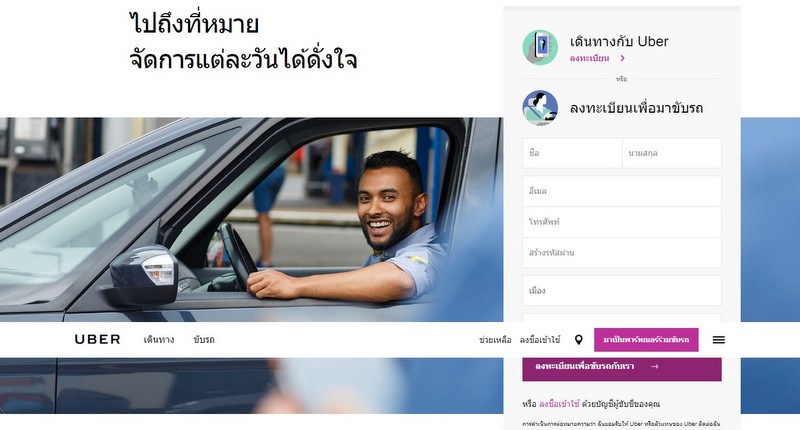Click the chevron arrow next to ลงทะเบียน

coord(622,58)
